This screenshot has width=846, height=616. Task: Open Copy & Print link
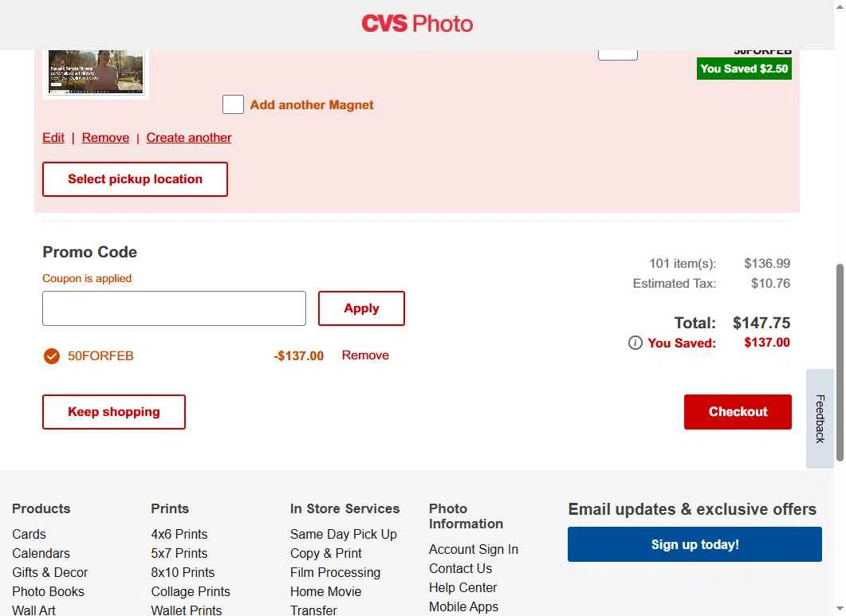[326, 553]
